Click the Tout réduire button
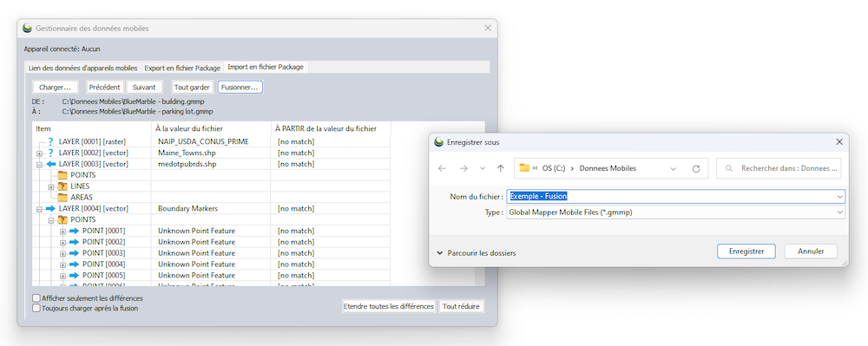The image size is (868, 346). pos(461,306)
